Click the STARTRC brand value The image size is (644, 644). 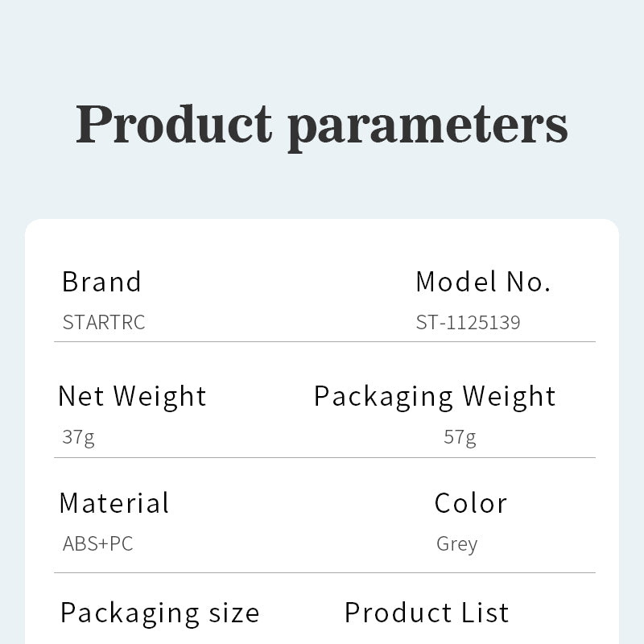(104, 323)
